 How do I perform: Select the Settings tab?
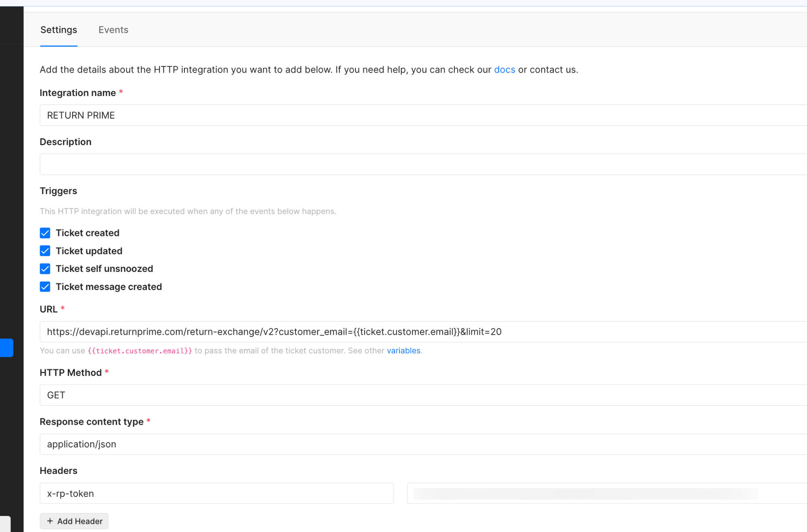coord(59,30)
